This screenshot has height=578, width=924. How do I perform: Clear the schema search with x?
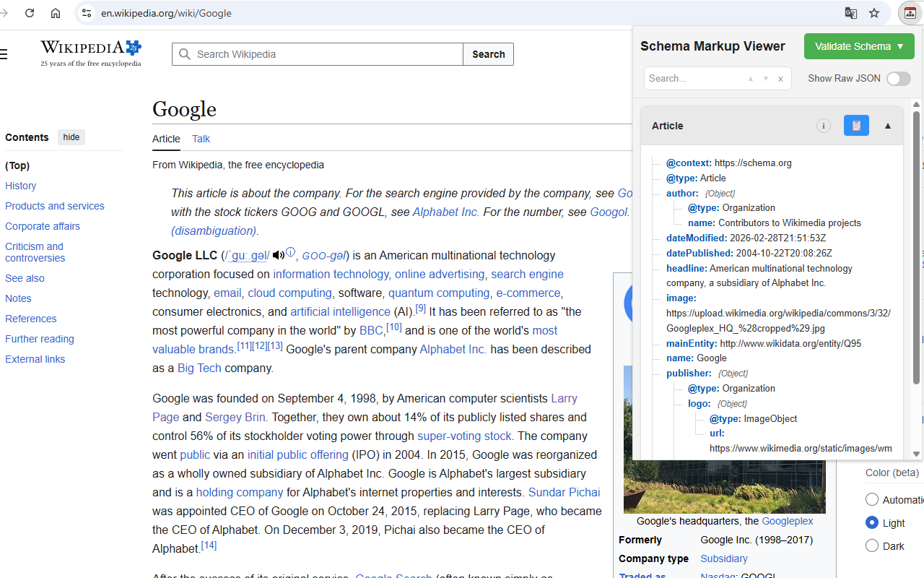coord(780,79)
